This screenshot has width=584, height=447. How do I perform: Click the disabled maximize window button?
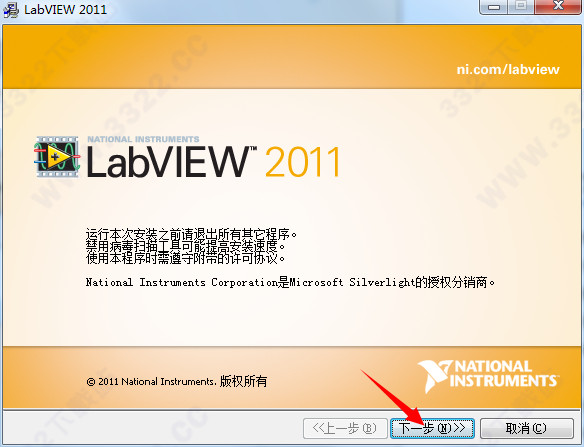pyautogui.click(x=521, y=7)
